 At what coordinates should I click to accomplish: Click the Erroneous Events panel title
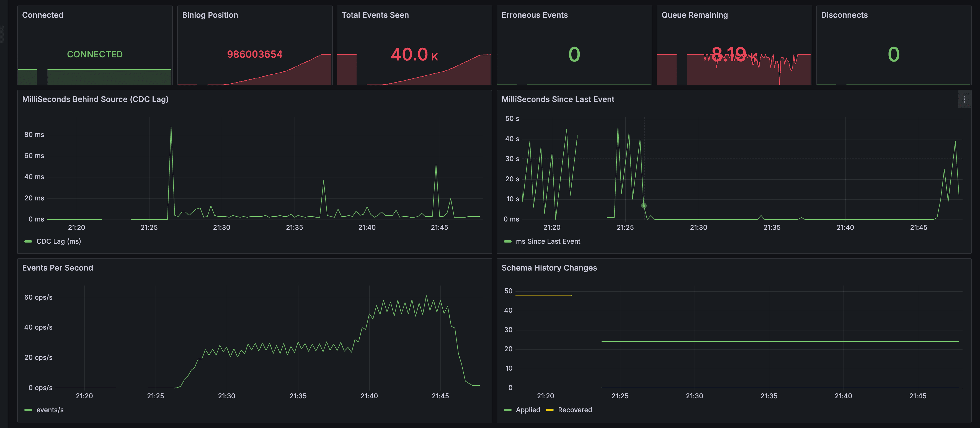[534, 15]
